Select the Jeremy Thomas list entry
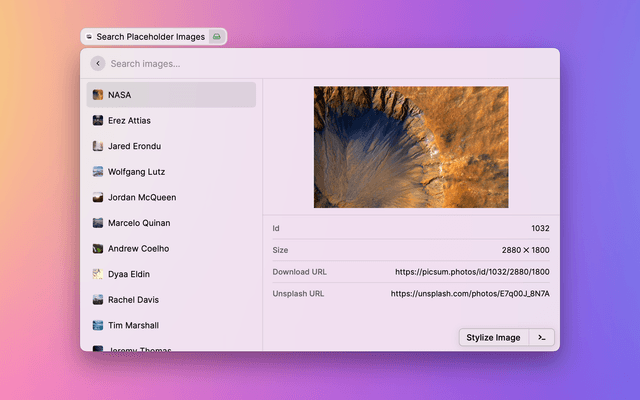The height and width of the screenshot is (400, 640). click(x=139, y=348)
